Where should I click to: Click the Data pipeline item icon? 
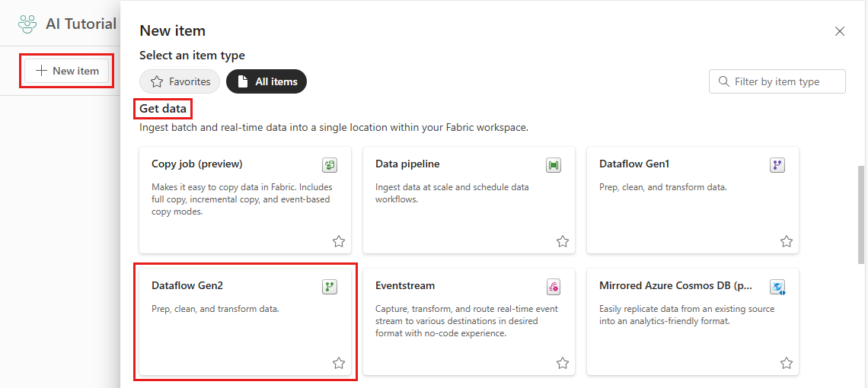pyautogui.click(x=554, y=165)
